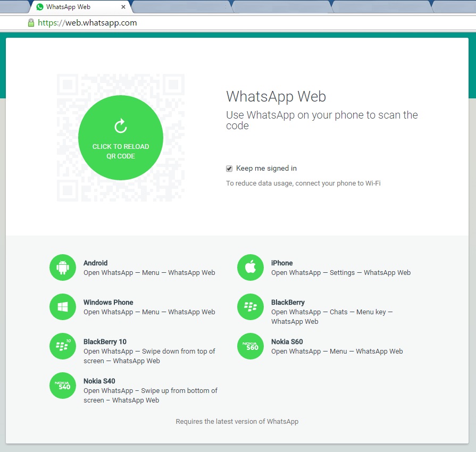Image resolution: width=476 pixels, height=452 pixels.
Task: Click 'Swipe up from bottom of screen' instructions
Action: pyautogui.click(x=151, y=395)
